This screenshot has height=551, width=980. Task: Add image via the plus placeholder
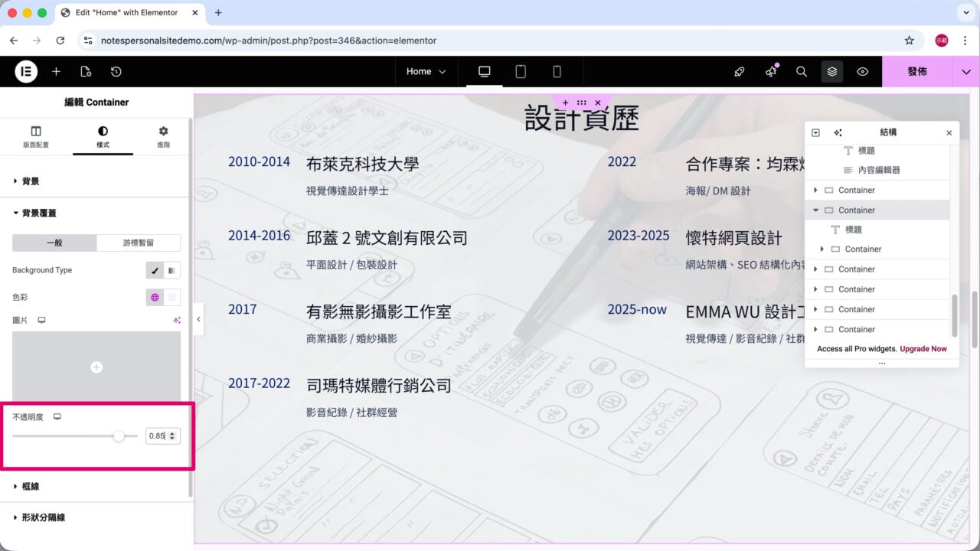click(96, 367)
